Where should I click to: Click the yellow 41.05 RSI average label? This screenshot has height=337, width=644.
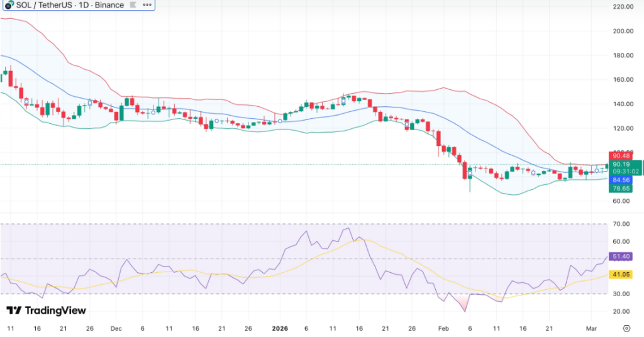pos(621,275)
